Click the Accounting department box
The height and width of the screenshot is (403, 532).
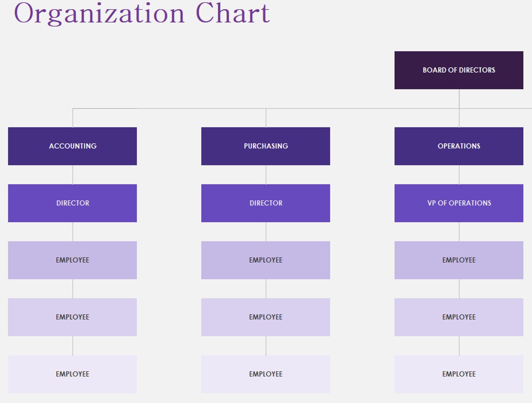pyautogui.click(x=72, y=146)
